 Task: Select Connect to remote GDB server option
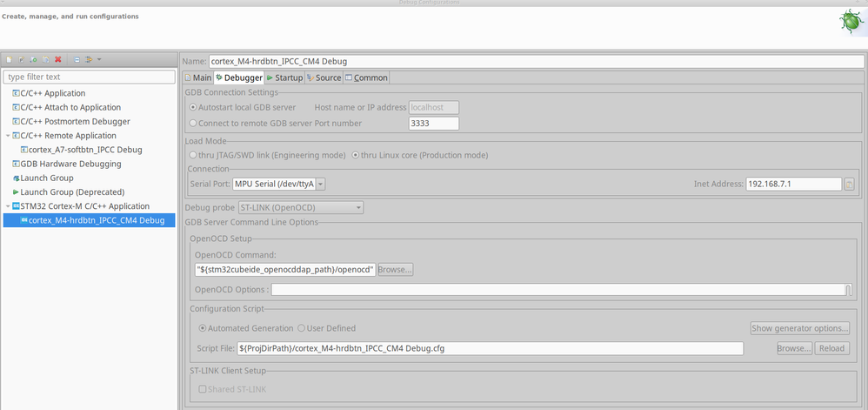point(193,123)
